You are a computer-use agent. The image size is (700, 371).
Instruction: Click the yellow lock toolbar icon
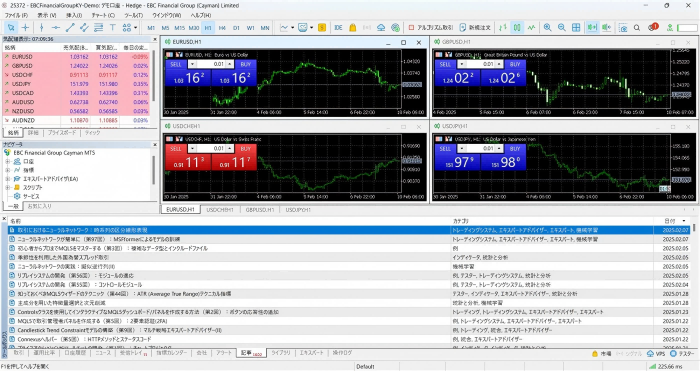[353, 28]
